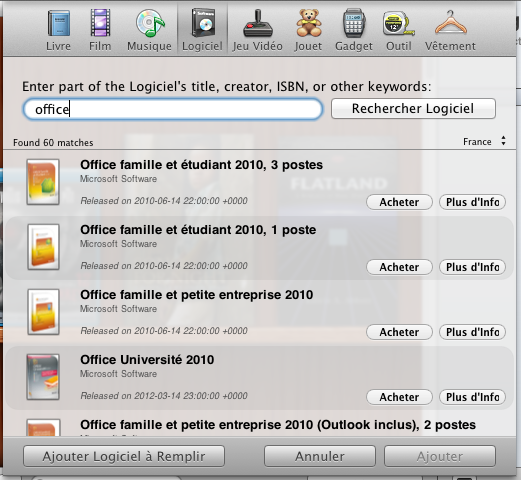Viewport: 521px width, 480px height.
Task: Select result Office famille et étudiant 2010, 1 poste
Action: pyautogui.click(x=259, y=248)
